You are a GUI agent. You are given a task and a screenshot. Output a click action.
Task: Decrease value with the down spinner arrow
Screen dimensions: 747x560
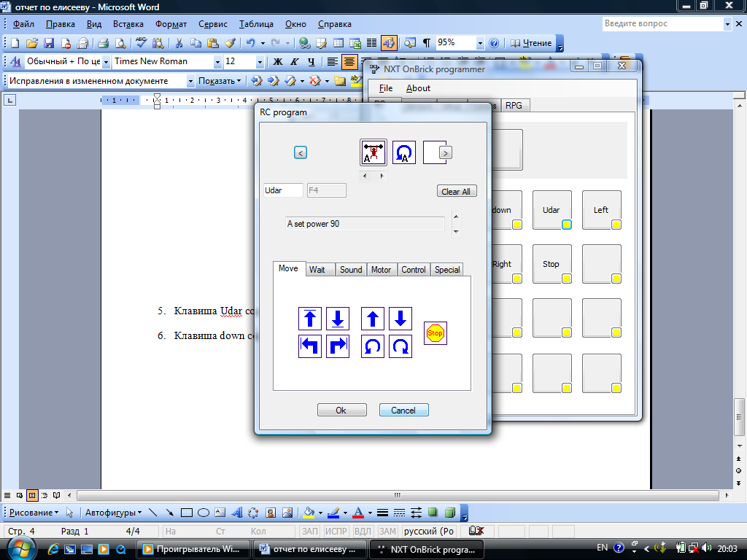pyautogui.click(x=456, y=231)
